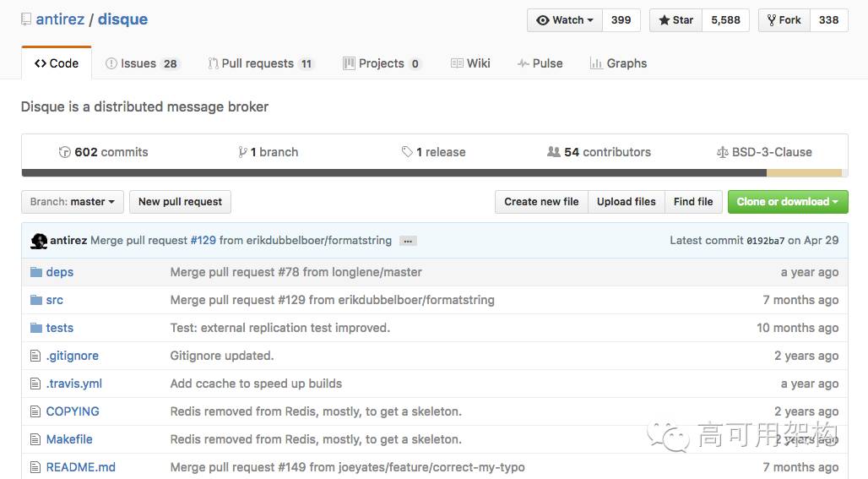The image size is (868, 479).
Task: Click the COPYING file icon
Action: click(x=35, y=411)
